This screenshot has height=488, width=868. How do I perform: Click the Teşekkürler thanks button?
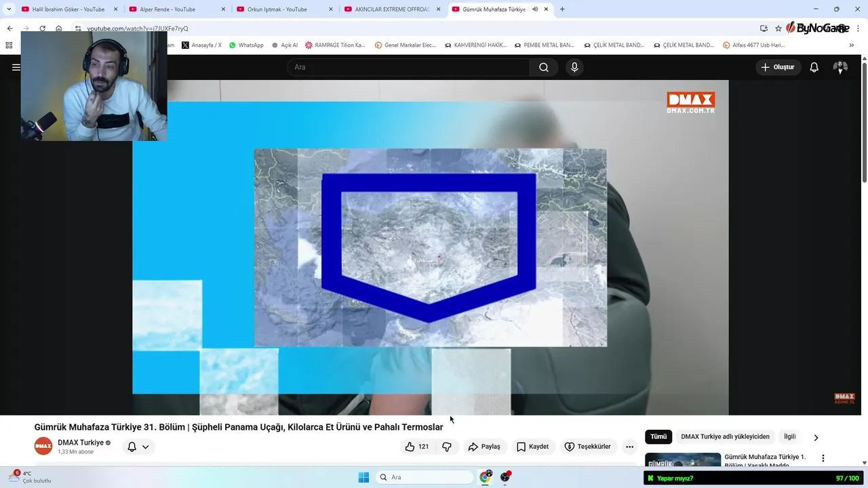pyautogui.click(x=588, y=447)
